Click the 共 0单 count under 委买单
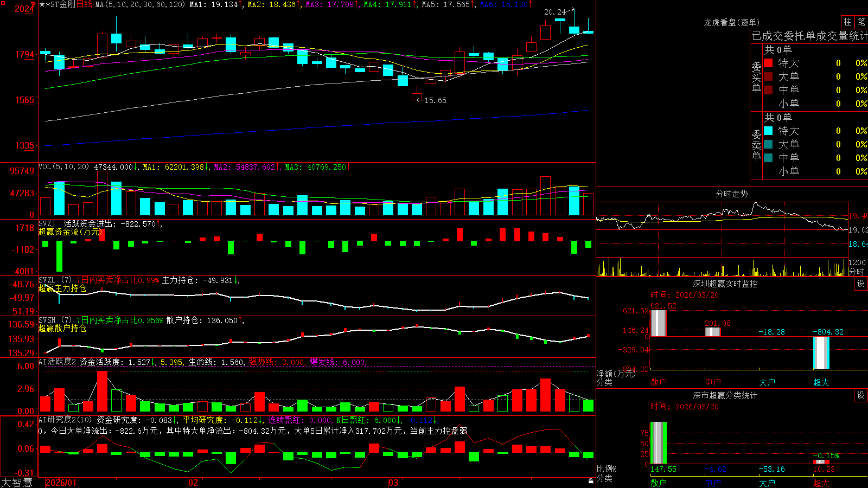Screen dimensions: 868x488 (x=778, y=50)
